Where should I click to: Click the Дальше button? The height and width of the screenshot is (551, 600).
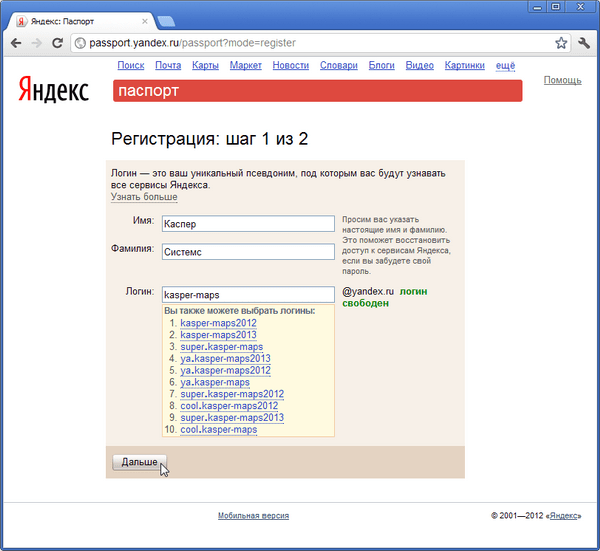(x=139, y=462)
